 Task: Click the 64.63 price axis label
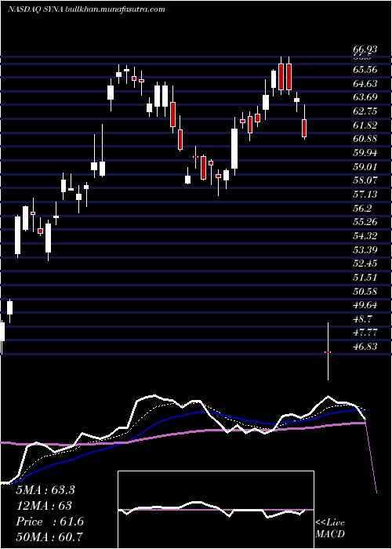tap(365, 84)
